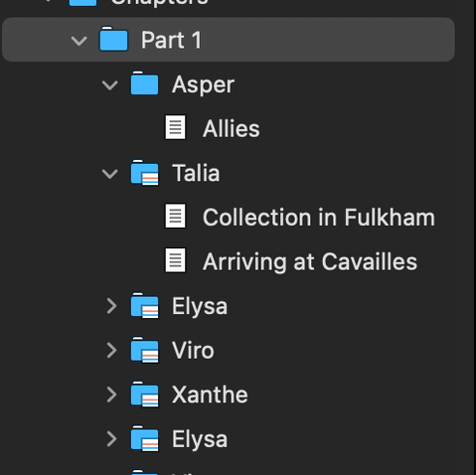Select Arriving at Cavailles document

[x=310, y=261]
